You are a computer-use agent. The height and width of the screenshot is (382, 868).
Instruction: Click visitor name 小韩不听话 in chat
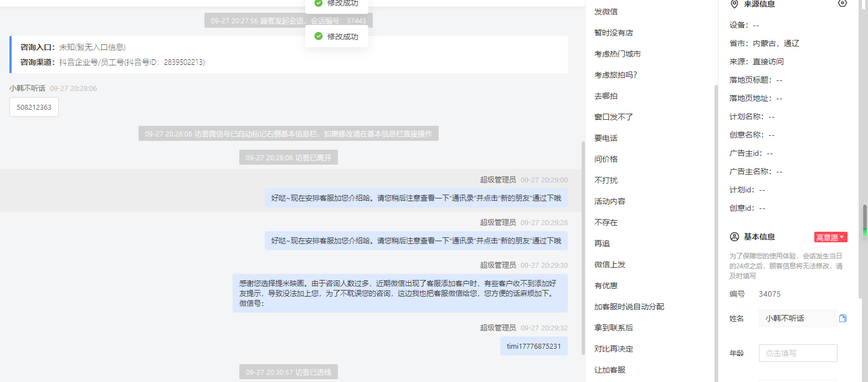[27, 88]
